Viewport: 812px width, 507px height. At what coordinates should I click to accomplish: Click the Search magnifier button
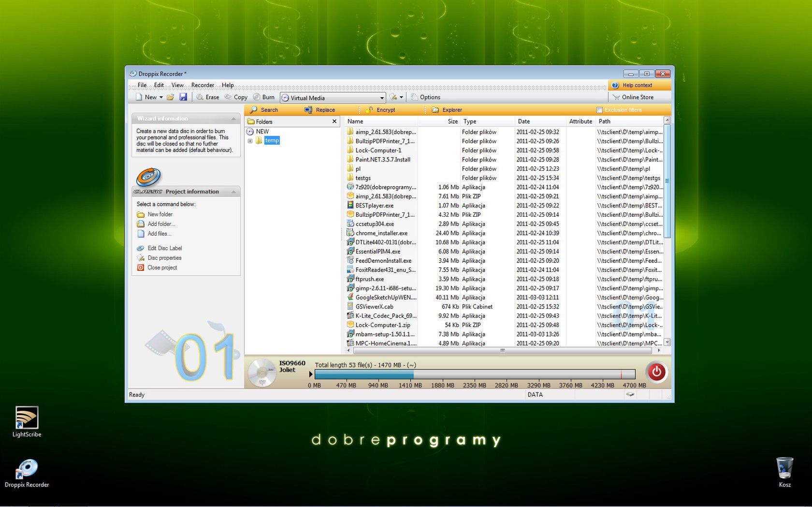(x=264, y=110)
